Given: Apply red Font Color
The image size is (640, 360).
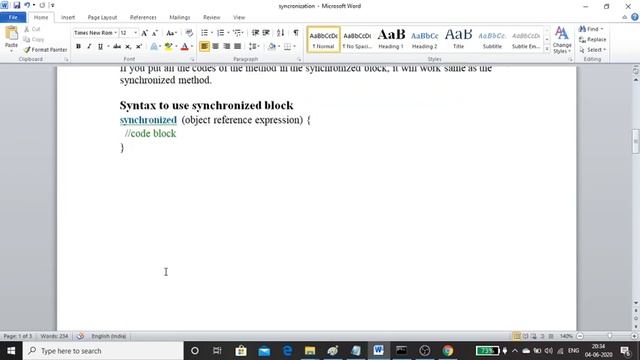Looking at the screenshot, I should (x=184, y=47).
